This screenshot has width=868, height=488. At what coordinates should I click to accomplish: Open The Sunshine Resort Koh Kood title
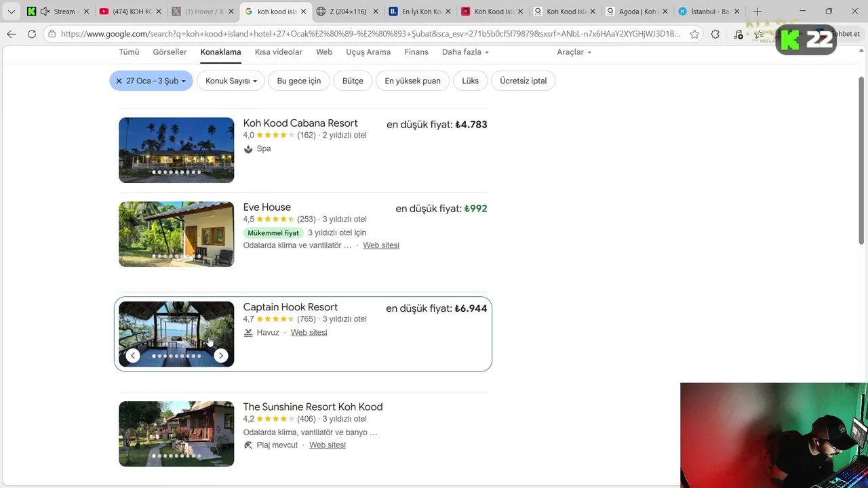[313, 407]
